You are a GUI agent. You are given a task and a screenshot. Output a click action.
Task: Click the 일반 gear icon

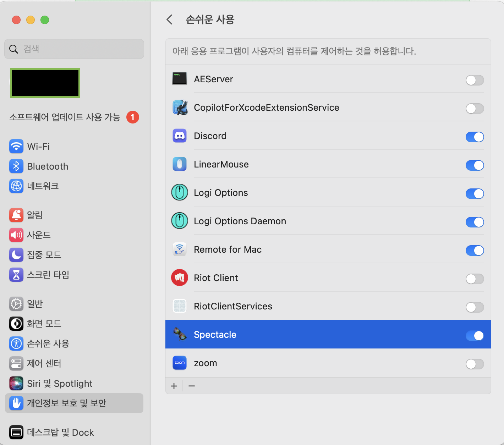click(16, 304)
